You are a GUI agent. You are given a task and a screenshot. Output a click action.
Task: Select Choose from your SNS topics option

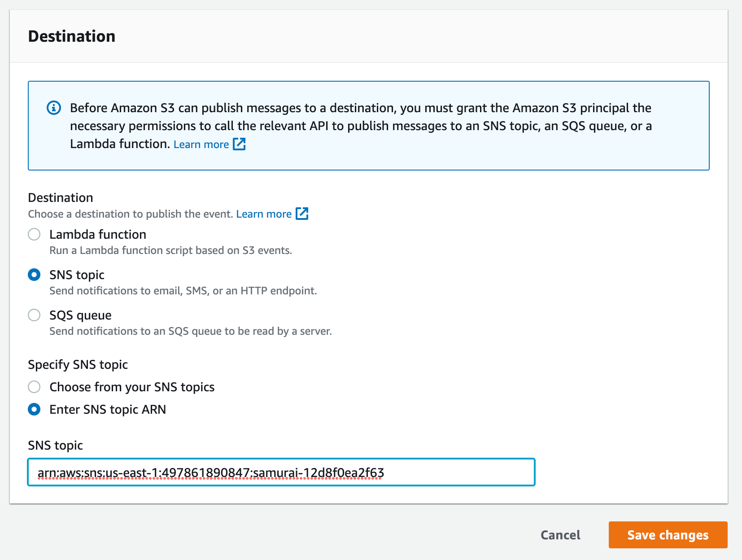click(34, 387)
